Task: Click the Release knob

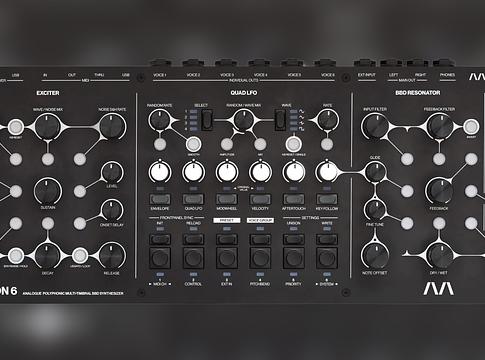Action: [112, 256]
